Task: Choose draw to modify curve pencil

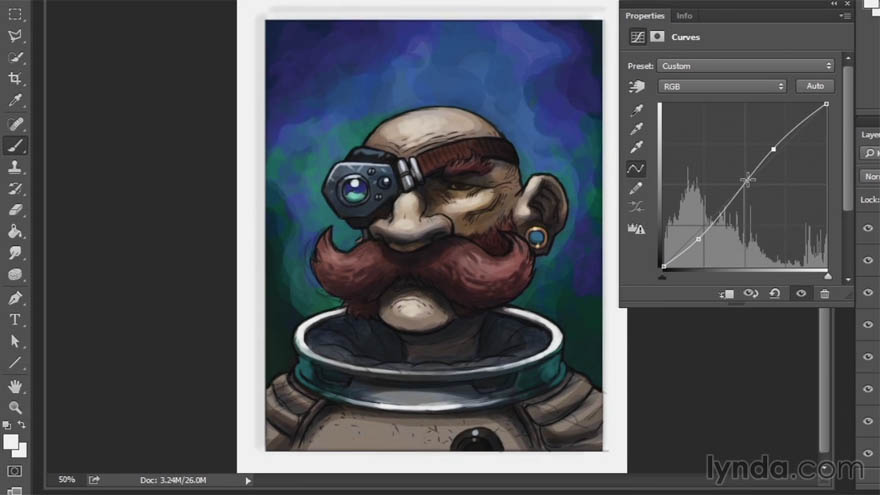Action: point(636,188)
